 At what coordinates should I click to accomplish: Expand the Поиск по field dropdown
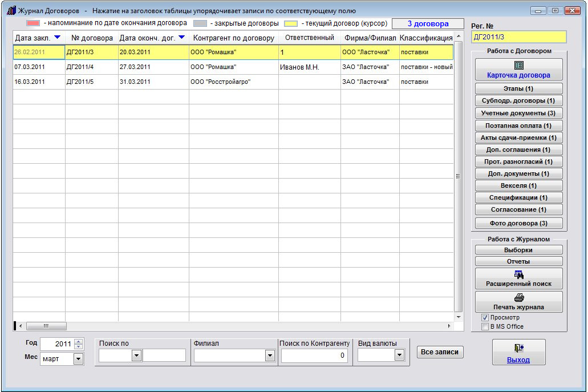(x=136, y=355)
